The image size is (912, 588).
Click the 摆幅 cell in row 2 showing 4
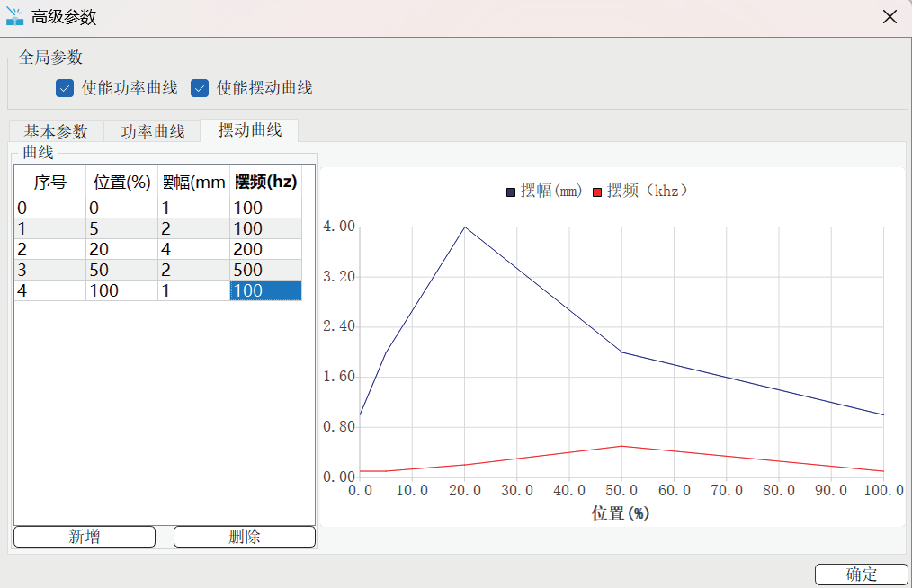click(193, 249)
